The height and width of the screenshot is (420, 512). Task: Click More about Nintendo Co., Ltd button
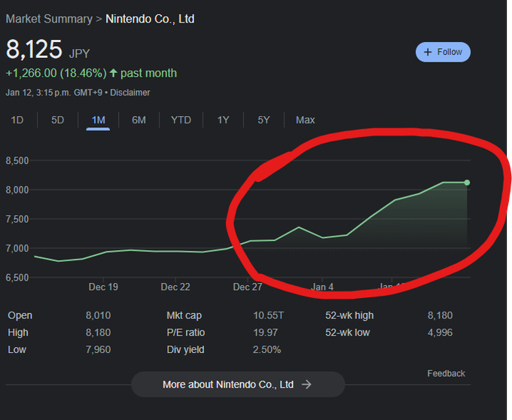pyautogui.click(x=238, y=385)
